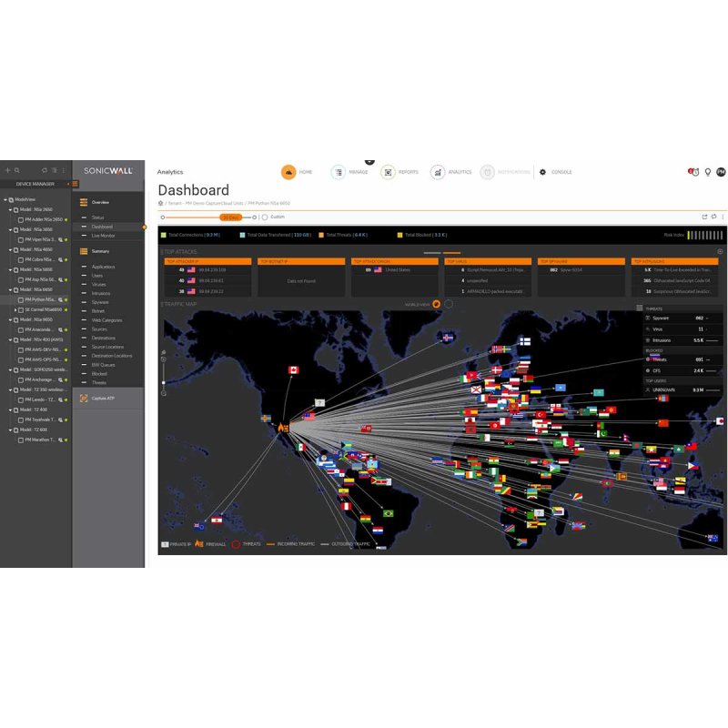Open the world view globe icon
Image resolution: width=728 pixels, height=728 pixels.
tap(438, 305)
